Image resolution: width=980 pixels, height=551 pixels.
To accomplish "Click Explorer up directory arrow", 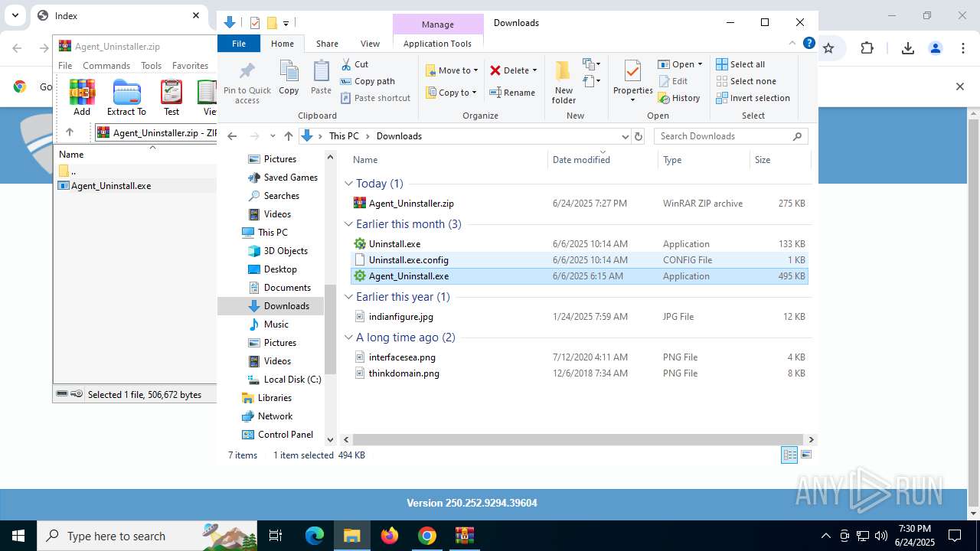I will [288, 136].
